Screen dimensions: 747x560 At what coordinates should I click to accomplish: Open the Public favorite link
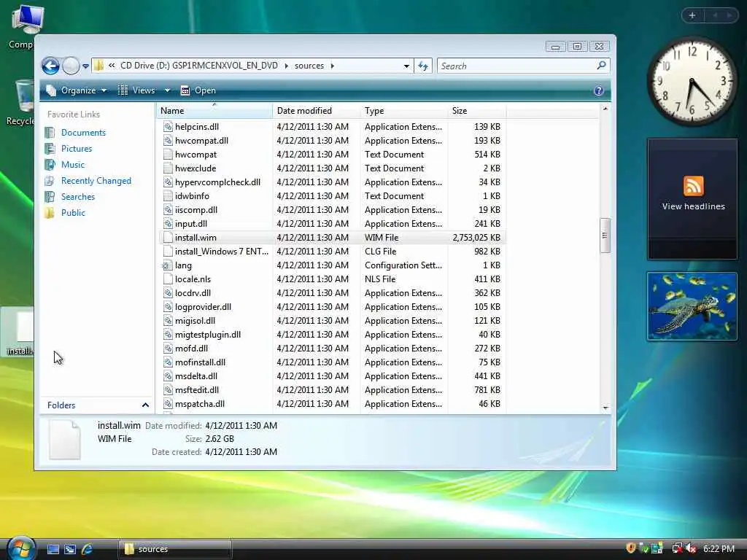[x=74, y=213]
